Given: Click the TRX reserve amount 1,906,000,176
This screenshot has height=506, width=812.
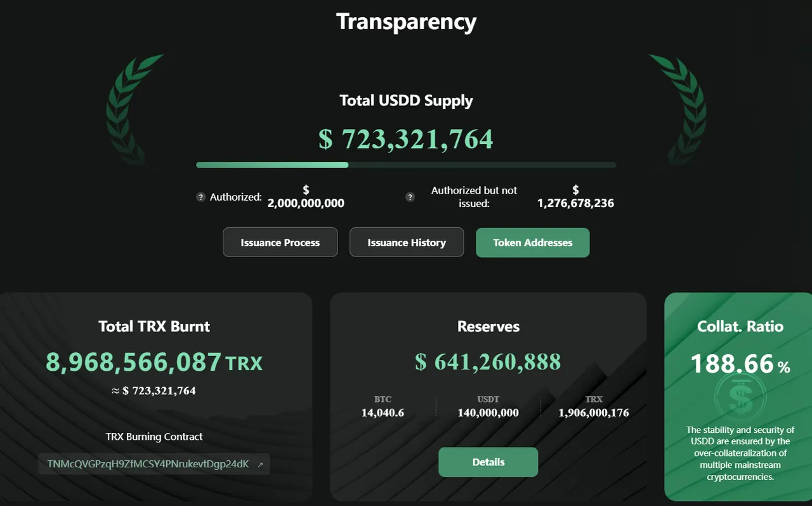Looking at the screenshot, I should click(594, 413).
